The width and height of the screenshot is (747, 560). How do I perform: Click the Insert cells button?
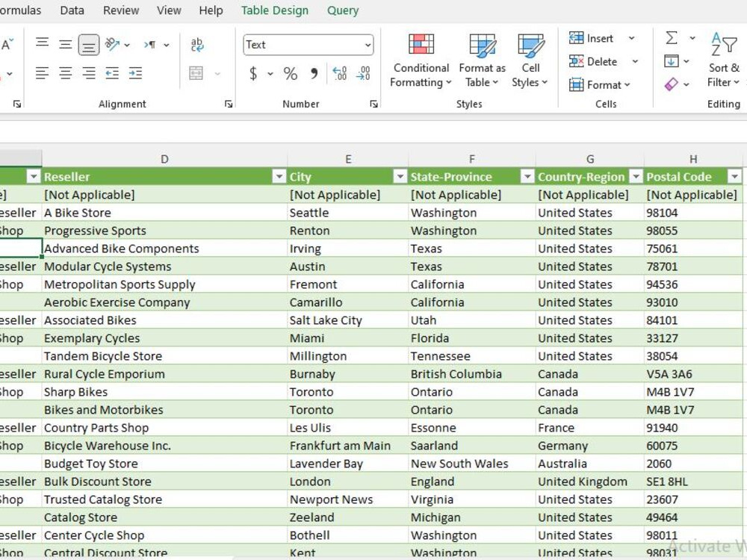coord(591,38)
